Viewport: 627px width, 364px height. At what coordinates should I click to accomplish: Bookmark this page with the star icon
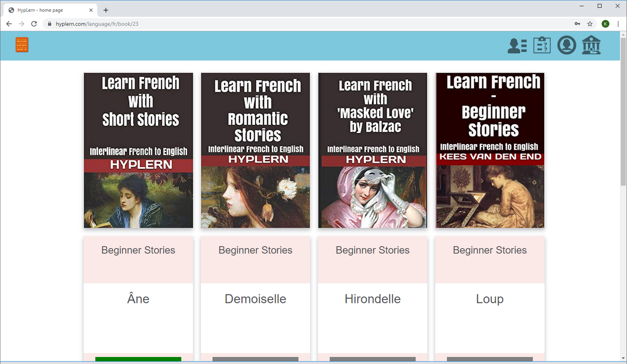click(x=590, y=24)
